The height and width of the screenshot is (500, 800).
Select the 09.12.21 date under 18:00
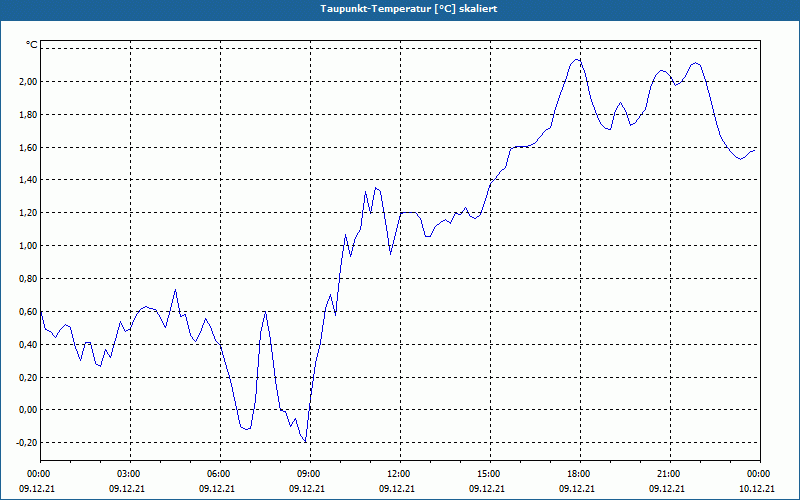pyautogui.click(x=577, y=488)
